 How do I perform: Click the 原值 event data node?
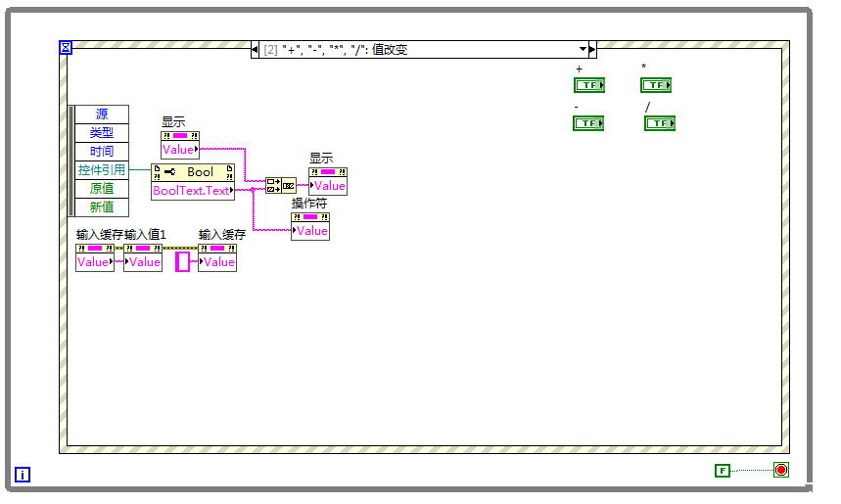[102, 189]
